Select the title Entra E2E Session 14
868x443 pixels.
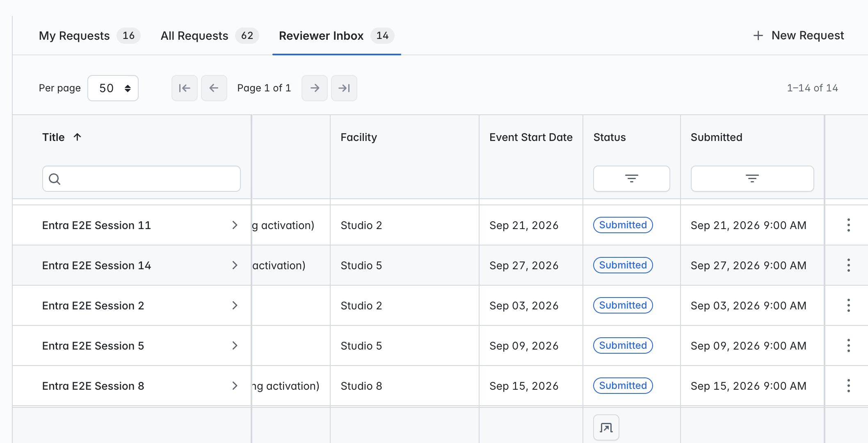coord(96,266)
